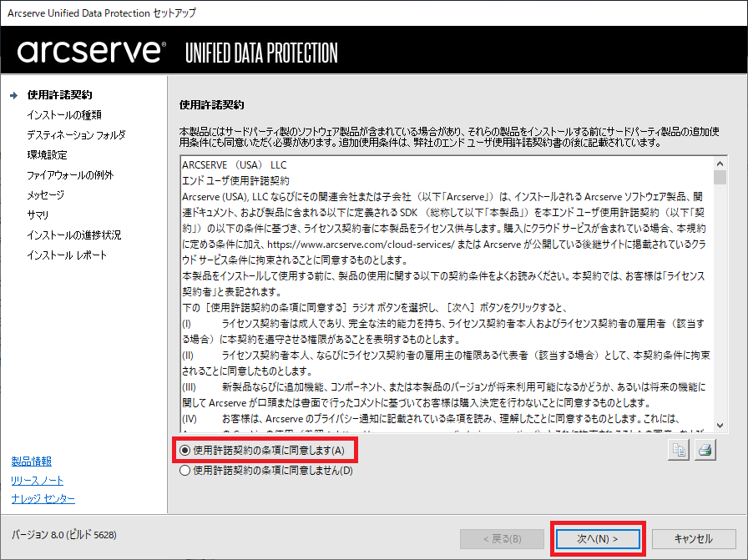748x560 pixels.
Task: Open the リリースノート link
Action: tap(38, 481)
